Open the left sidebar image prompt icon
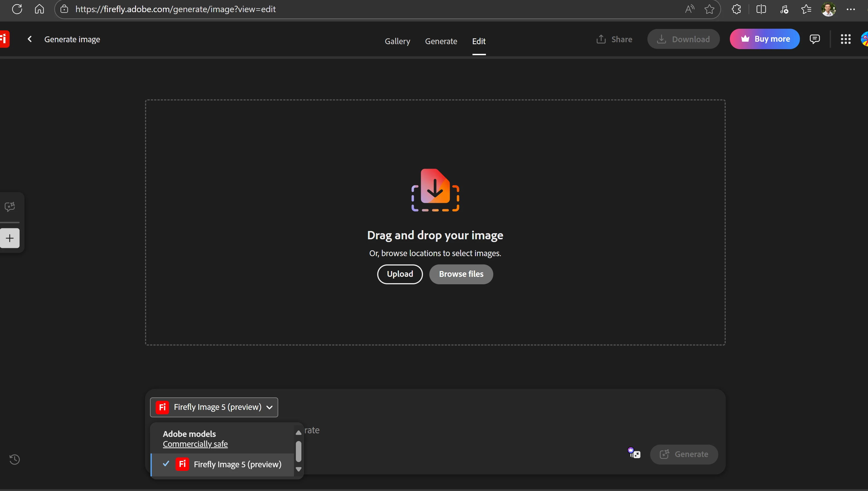868x491 pixels. [x=10, y=207]
